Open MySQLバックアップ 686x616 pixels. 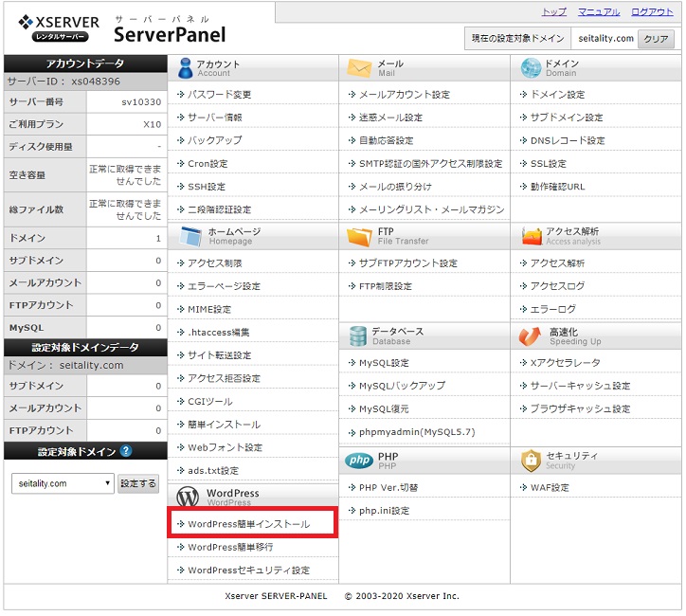coord(402,386)
